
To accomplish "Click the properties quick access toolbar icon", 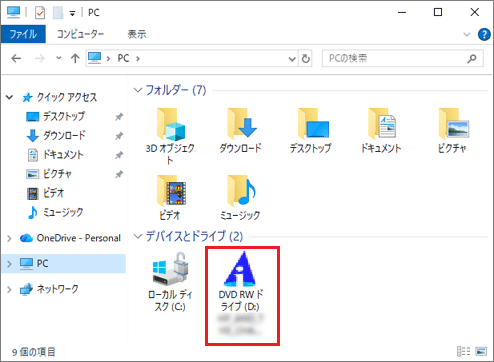I will [x=40, y=13].
